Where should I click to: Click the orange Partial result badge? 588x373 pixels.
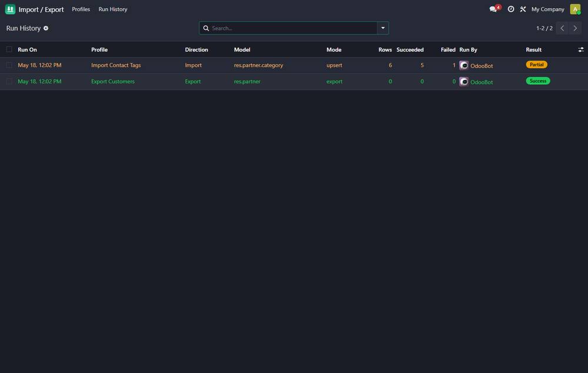point(537,65)
